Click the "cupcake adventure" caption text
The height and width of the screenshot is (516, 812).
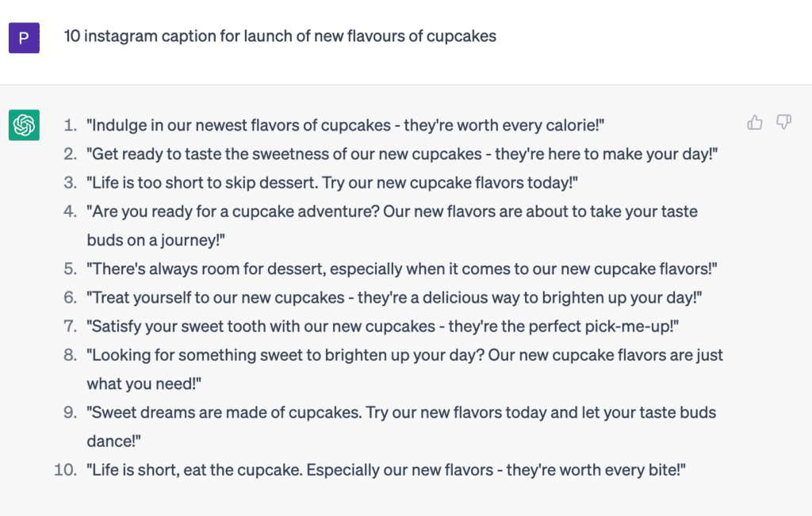tap(392, 212)
